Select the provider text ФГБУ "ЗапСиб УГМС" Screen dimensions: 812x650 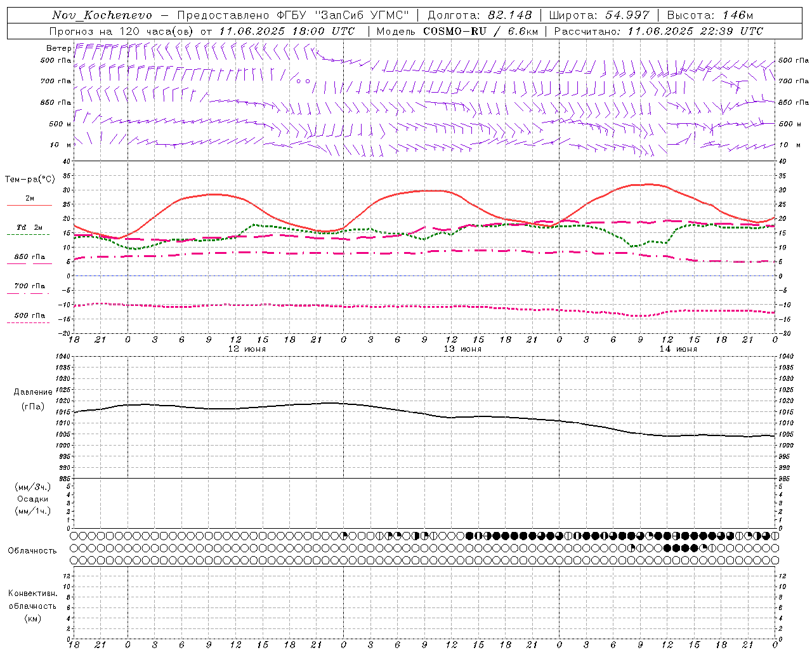pos(343,15)
